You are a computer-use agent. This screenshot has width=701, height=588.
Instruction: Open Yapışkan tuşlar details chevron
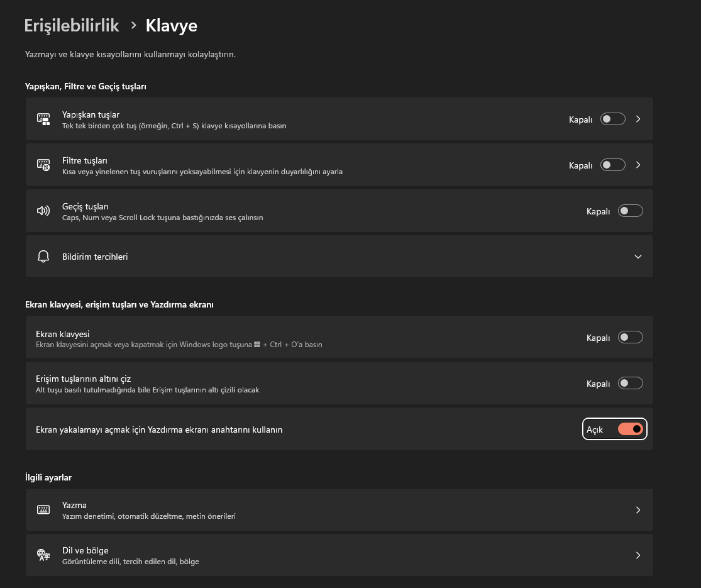[638, 119]
